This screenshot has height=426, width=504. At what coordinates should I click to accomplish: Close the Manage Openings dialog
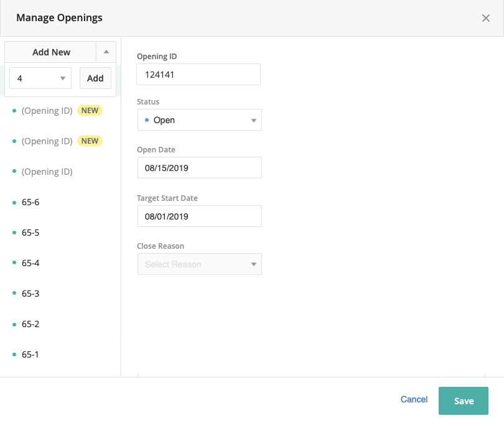(486, 18)
